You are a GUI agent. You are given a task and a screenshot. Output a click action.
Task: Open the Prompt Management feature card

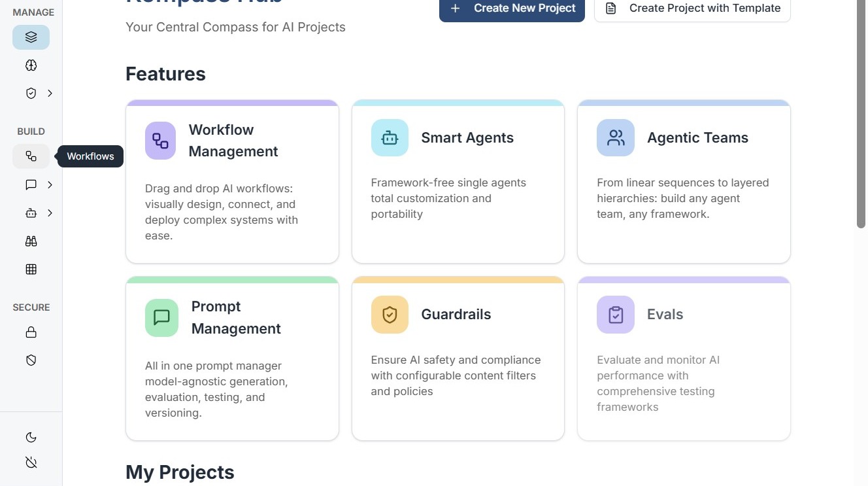tap(232, 358)
